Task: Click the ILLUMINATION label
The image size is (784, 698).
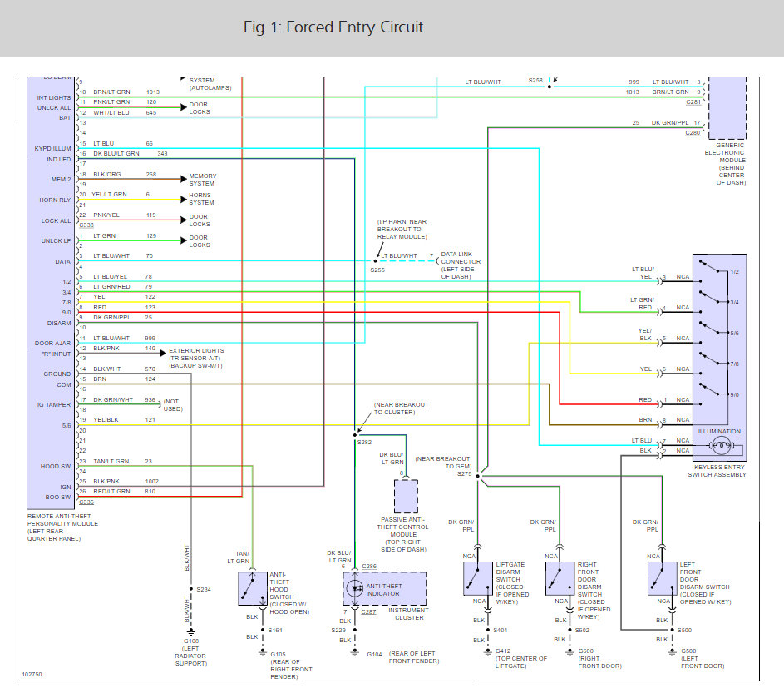Action: 719,431
